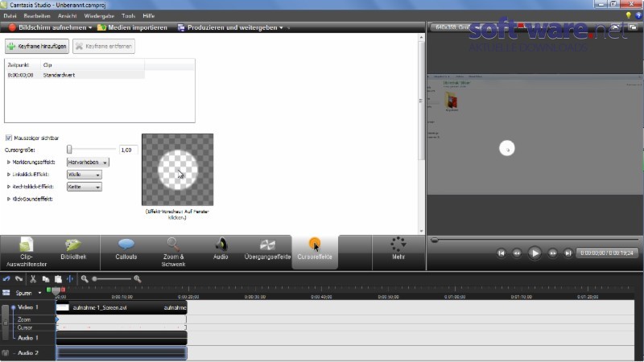Screen dimensions: 644x362
Task: Open the Wiedergabe menu
Action: [x=99, y=16]
